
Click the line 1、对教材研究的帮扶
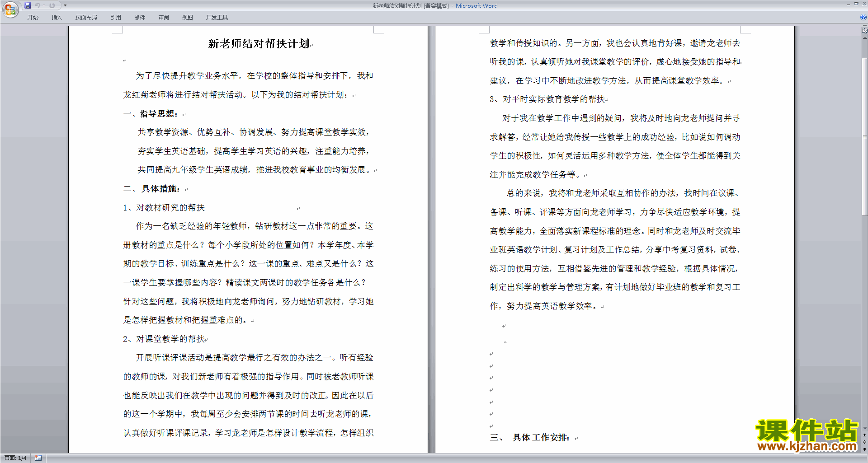(164, 208)
